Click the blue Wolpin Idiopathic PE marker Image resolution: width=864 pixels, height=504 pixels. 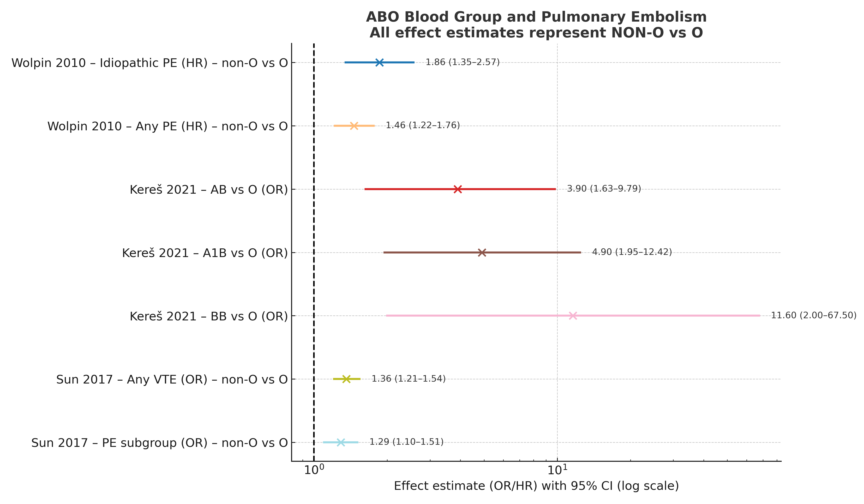(379, 62)
